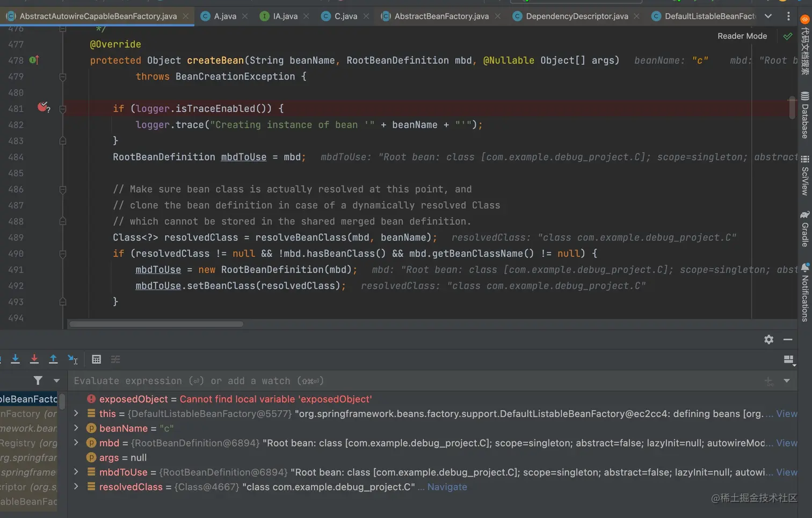
Task: Collapse the if block fold at line 490
Action: tap(63, 254)
